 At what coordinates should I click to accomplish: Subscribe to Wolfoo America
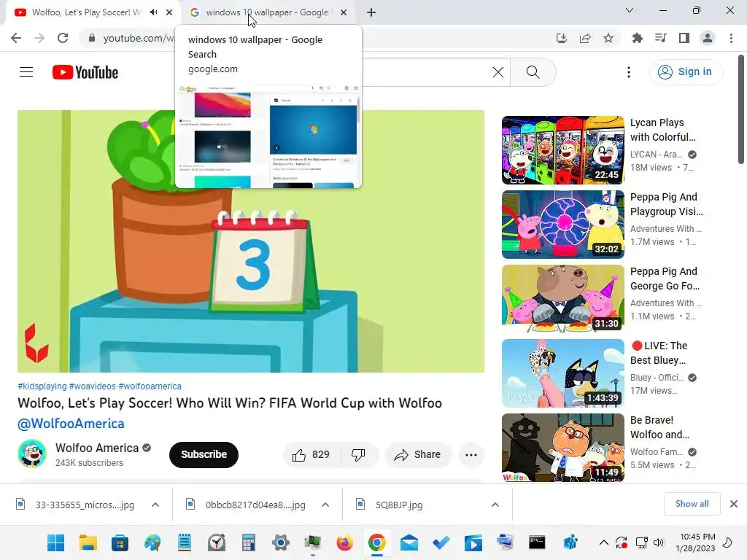click(204, 455)
